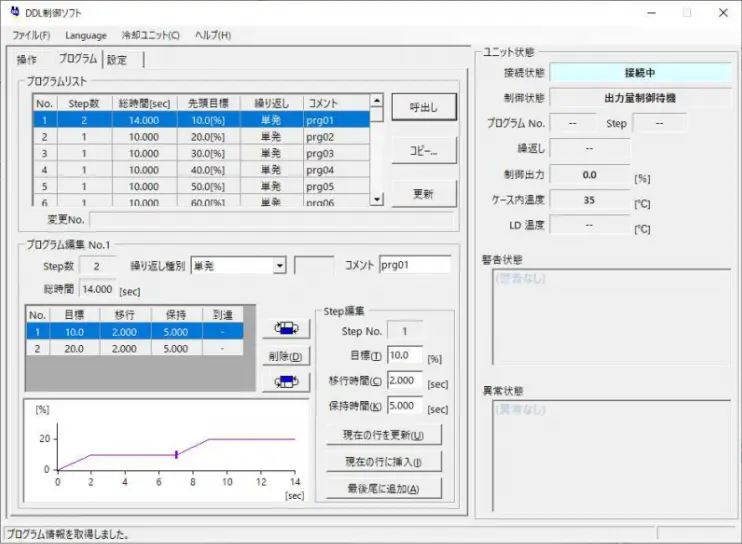Viewport: 742px width, 544px height.
Task: Click the コピー... button
Action: 424,150
